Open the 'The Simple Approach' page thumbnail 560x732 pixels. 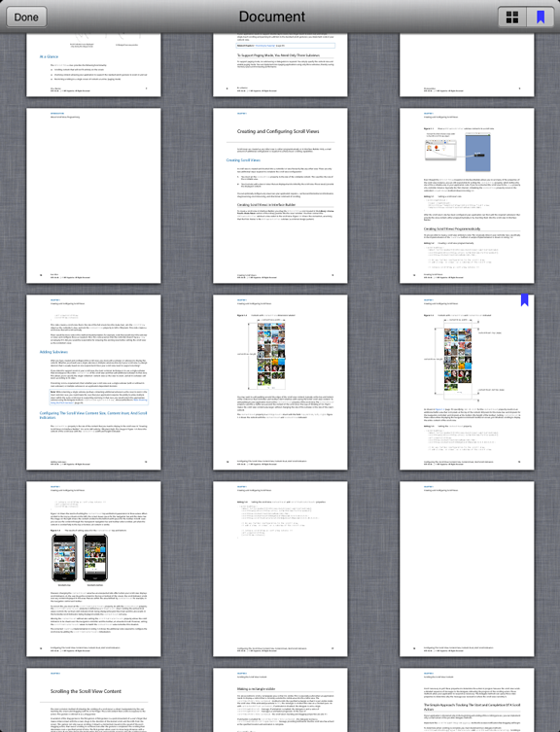[x=467, y=700]
